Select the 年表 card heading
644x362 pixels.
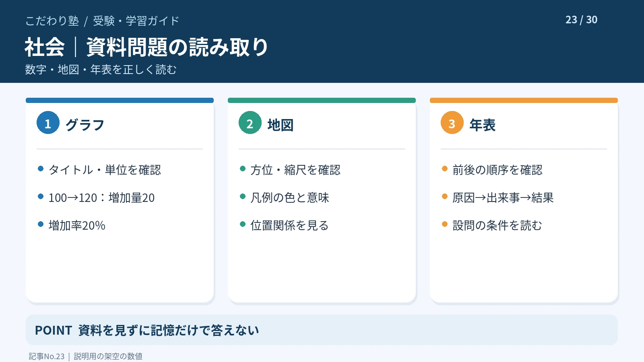point(483,125)
